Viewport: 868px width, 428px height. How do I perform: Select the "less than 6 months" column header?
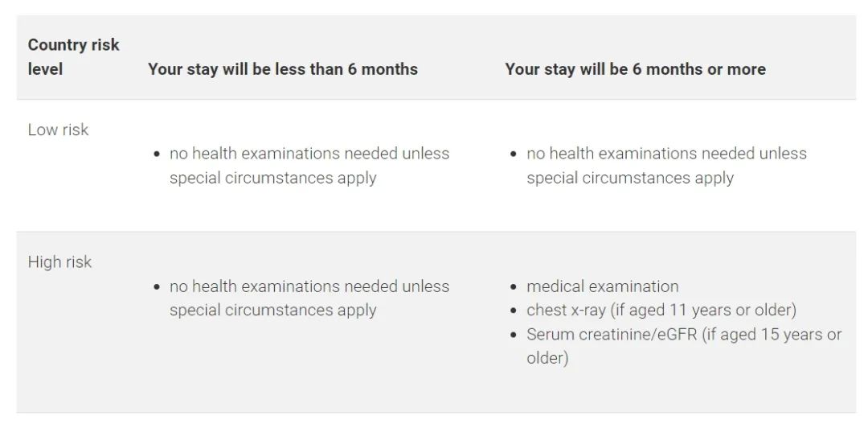click(282, 69)
